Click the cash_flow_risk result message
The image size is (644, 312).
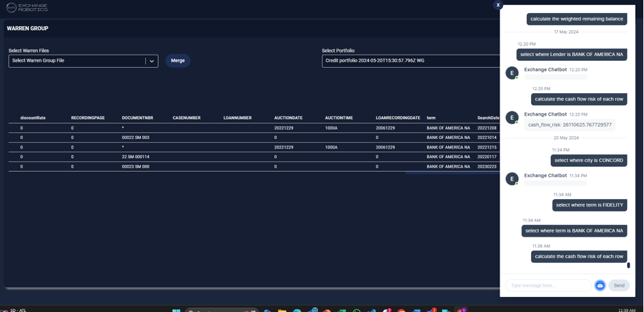(569, 125)
